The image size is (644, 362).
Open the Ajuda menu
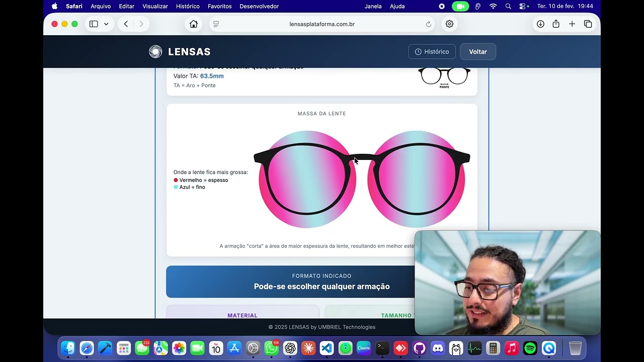click(x=397, y=6)
